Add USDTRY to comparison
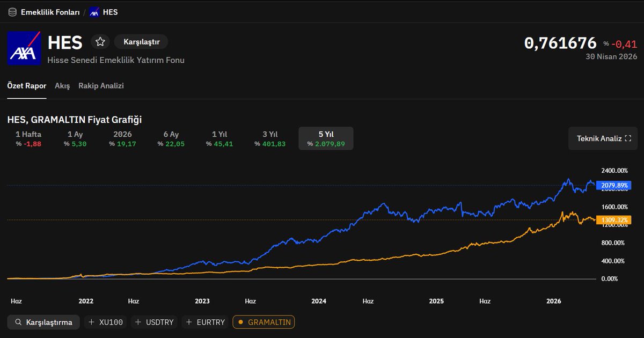The width and height of the screenshot is (644, 338). tap(155, 322)
